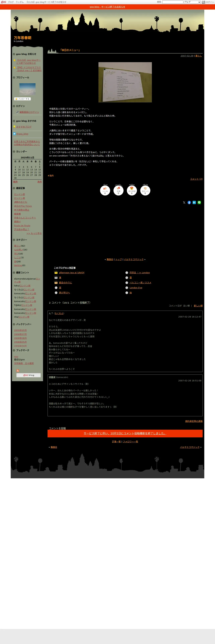The width and height of the screenshot is (215, 644).
Task: Open back number 2008年04月
Action: pyautogui.click(x=20, y=346)
